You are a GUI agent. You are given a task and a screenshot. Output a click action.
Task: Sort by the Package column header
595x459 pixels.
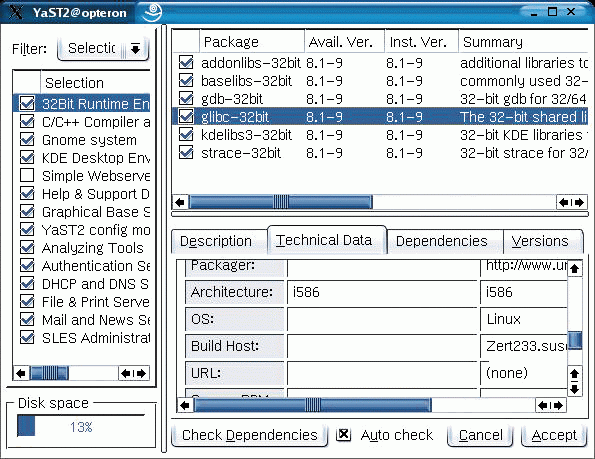point(252,42)
